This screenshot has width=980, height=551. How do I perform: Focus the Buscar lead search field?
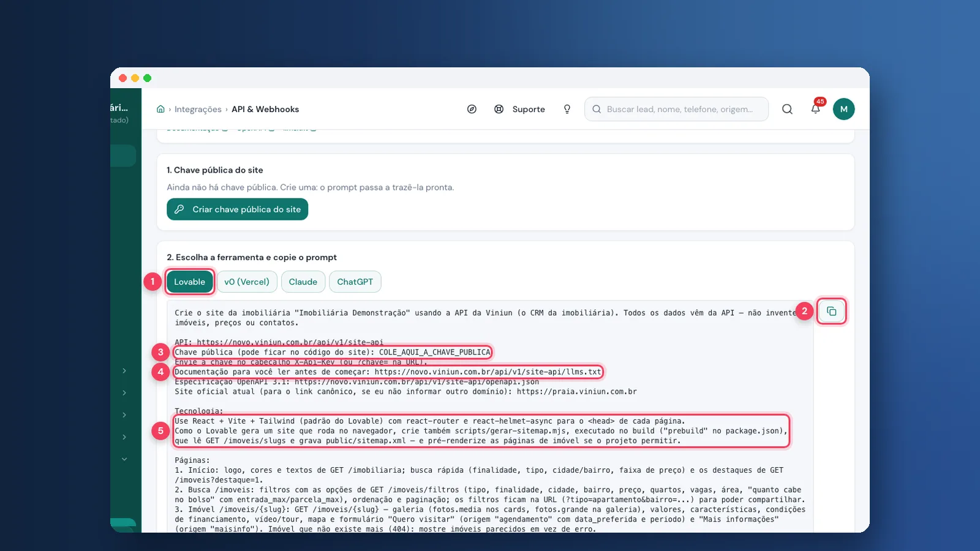[x=676, y=109]
